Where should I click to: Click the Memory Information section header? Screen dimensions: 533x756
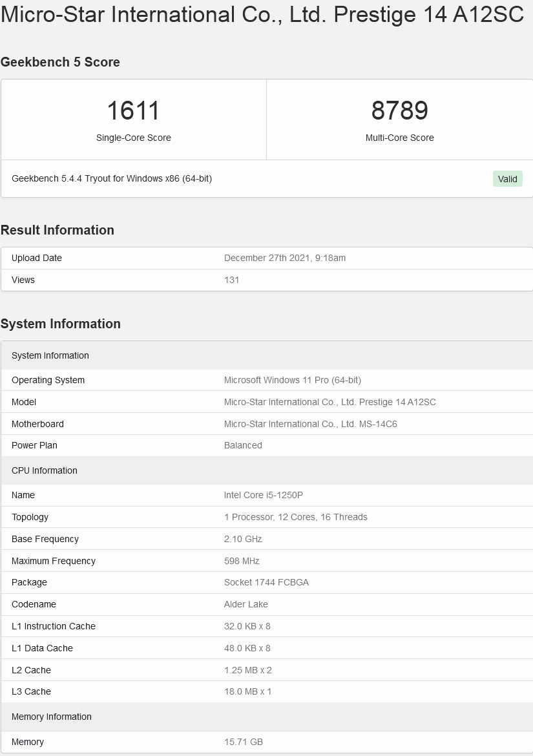(x=52, y=717)
